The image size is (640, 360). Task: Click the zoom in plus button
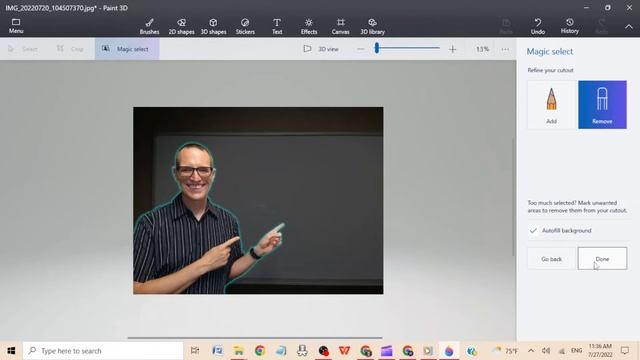click(x=452, y=49)
